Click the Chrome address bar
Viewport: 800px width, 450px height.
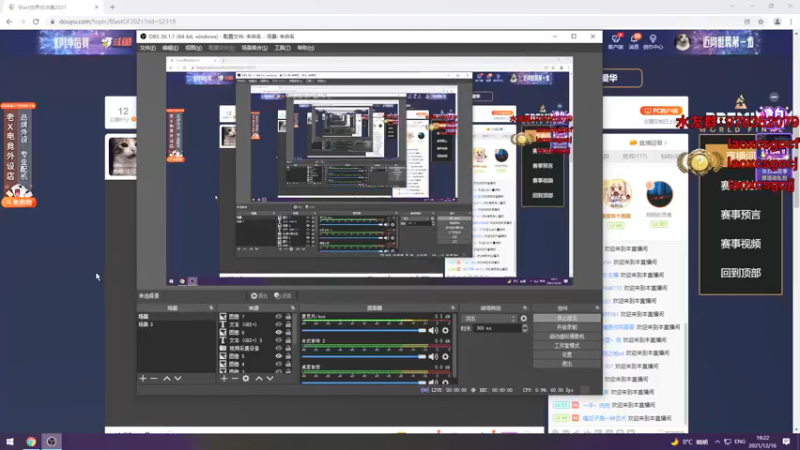[393, 21]
